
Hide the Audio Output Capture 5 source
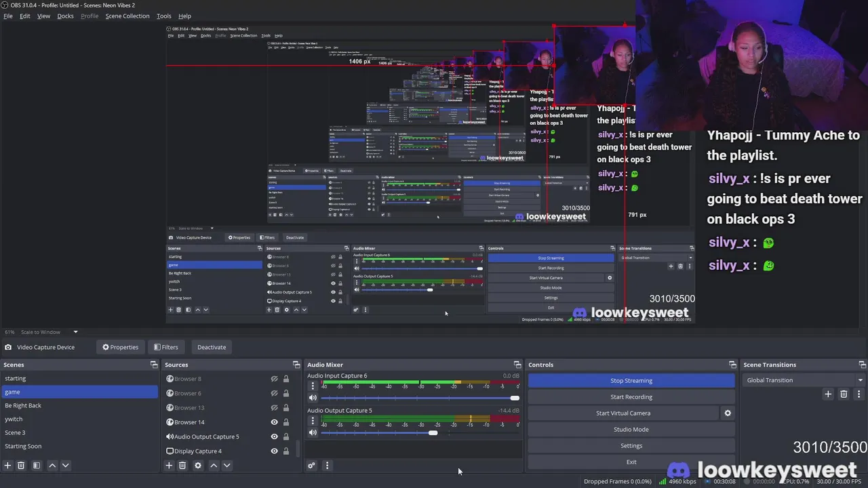click(x=275, y=436)
